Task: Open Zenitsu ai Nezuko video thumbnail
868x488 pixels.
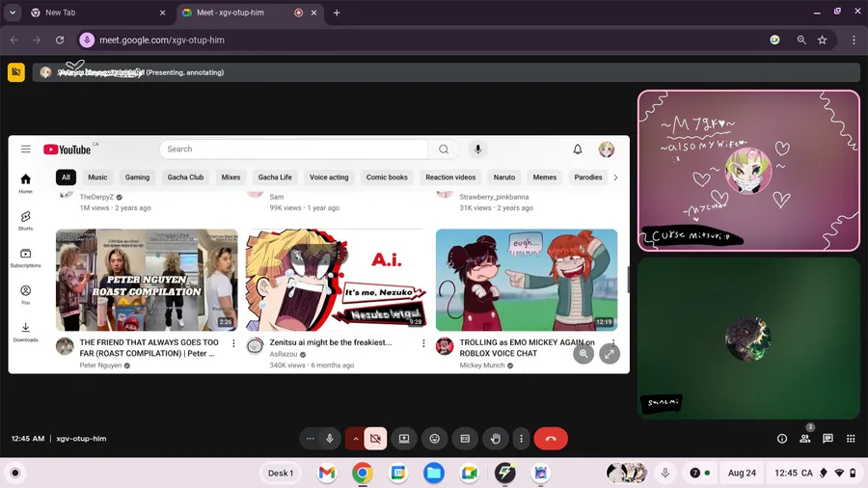Action: click(337, 280)
